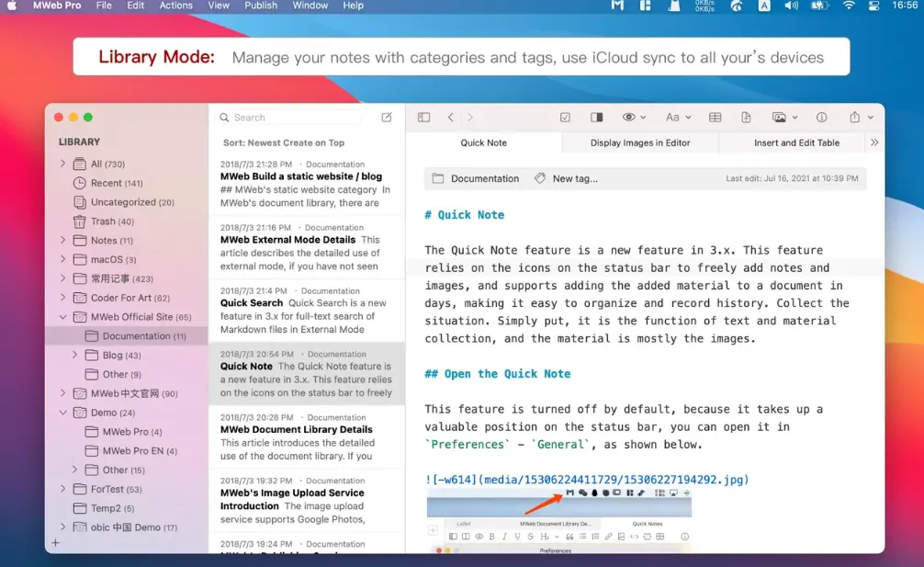Click the share icon in toolbar
Screen dimensions: 924x567
pyautogui.click(x=854, y=117)
